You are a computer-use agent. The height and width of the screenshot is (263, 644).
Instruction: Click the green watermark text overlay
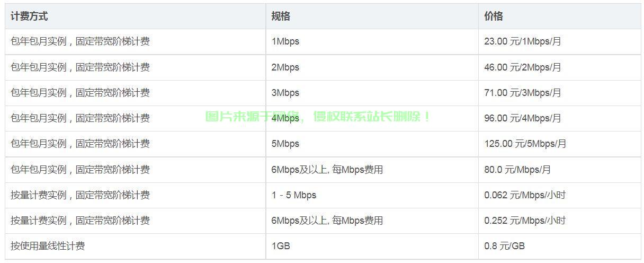[x=319, y=117]
